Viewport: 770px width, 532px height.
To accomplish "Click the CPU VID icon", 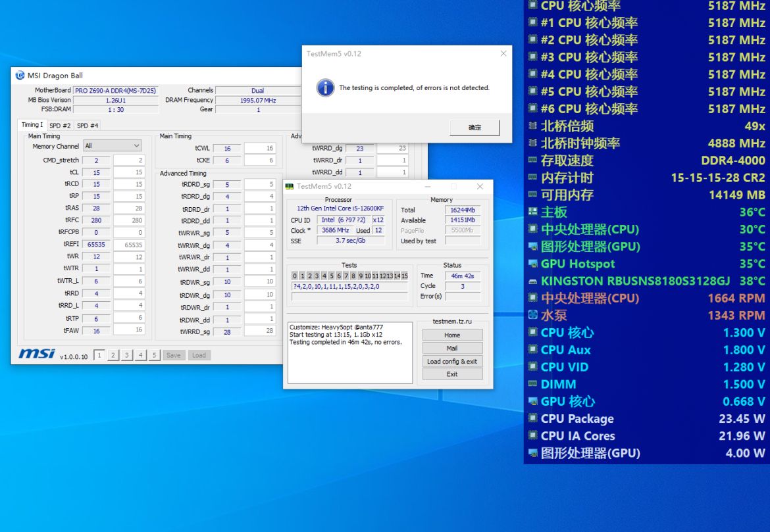I will tap(532, 366).
